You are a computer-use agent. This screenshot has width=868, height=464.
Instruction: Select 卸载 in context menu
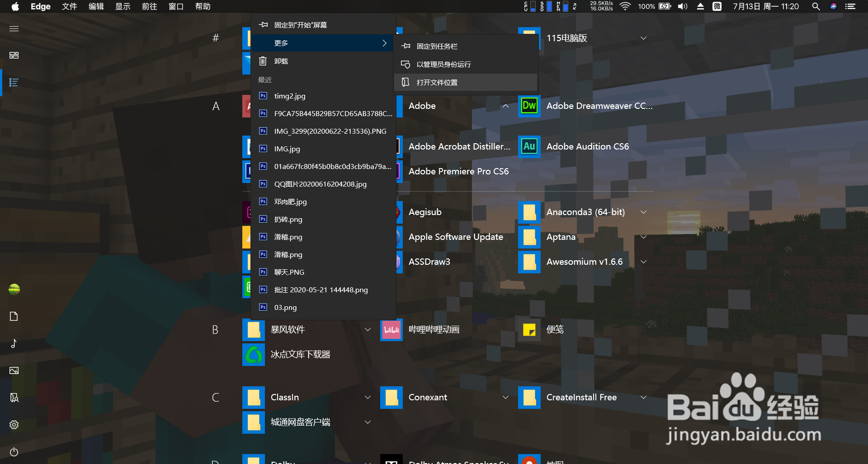coord(323,61)
